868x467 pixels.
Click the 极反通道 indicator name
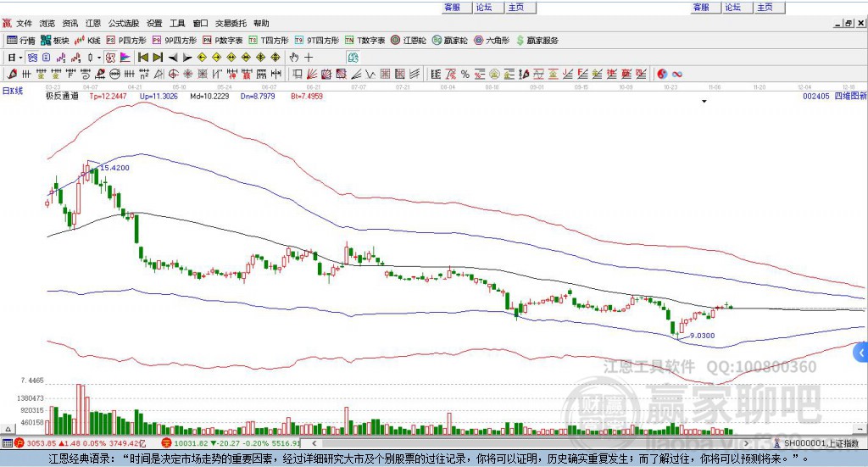[x=62, y=97]
